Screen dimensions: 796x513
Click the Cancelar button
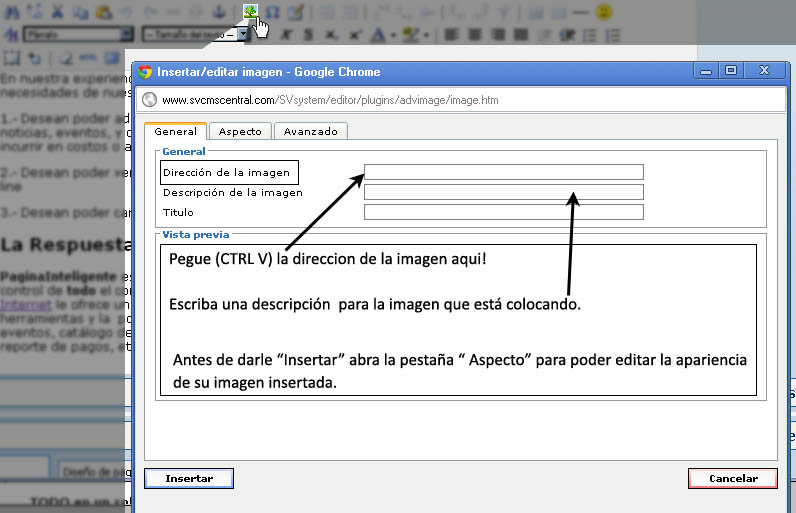[x=733, y=479]
